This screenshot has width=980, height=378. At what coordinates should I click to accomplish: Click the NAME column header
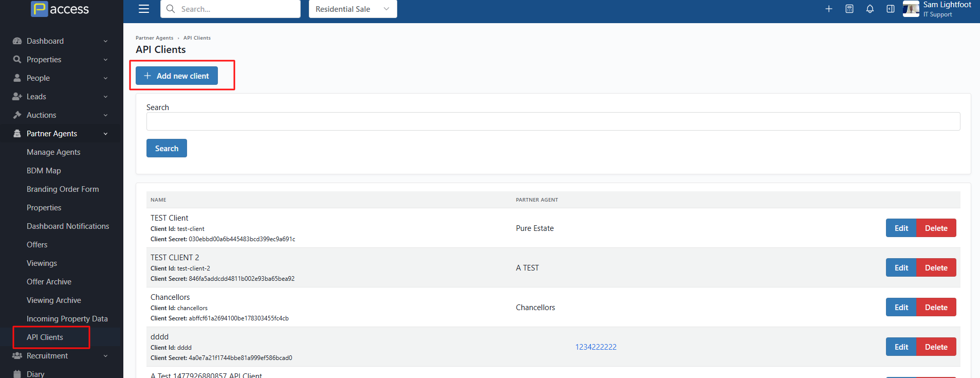(158, 200)
